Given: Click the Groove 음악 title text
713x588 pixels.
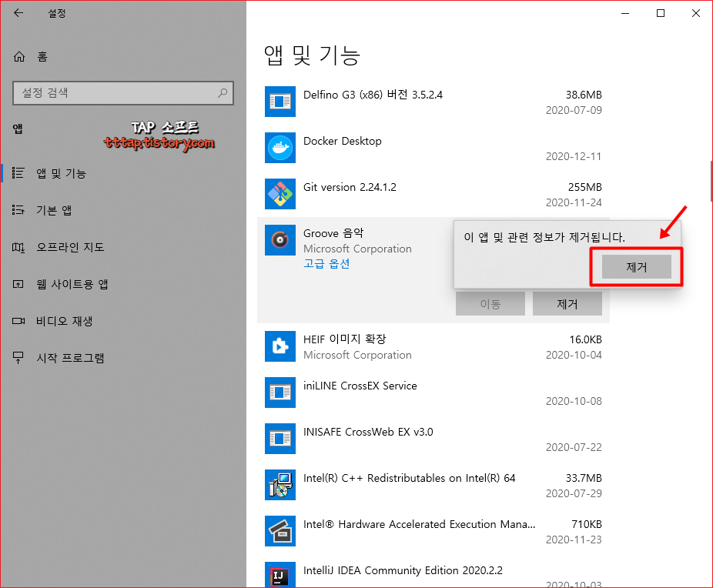Looking at the screenshot, I should click(x=333, y=233).
